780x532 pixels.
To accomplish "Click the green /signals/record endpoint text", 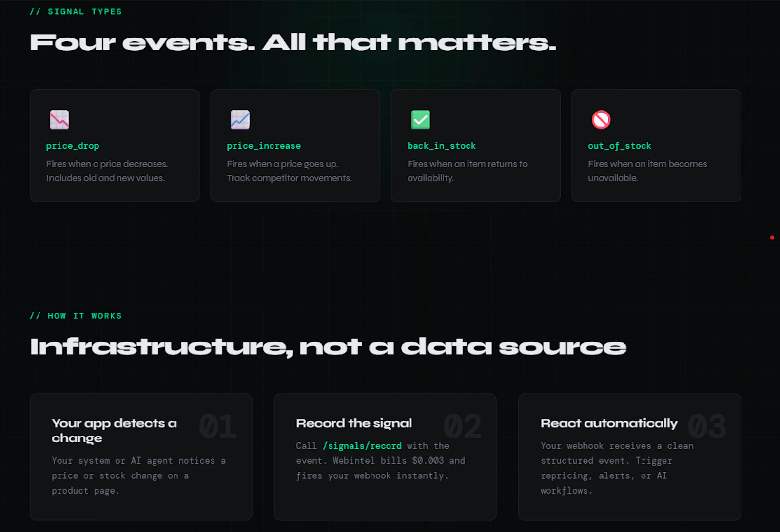I will [362, 446].
